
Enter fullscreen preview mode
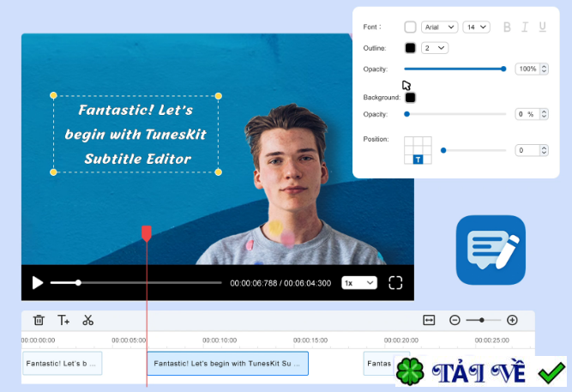[395, 282]
